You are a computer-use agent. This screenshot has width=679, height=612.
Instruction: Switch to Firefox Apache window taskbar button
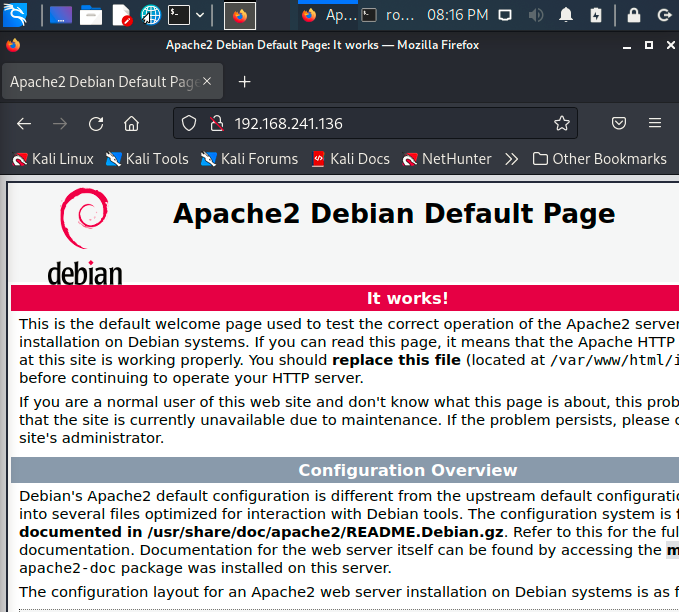tap(328, 16)
